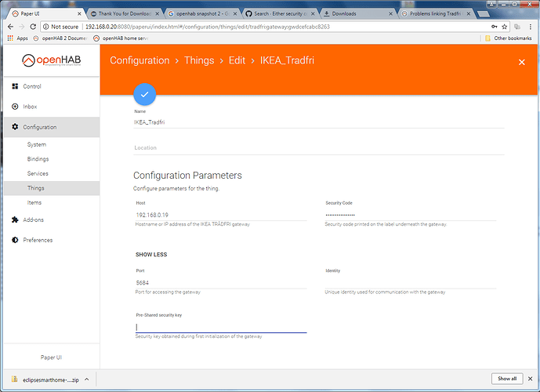540x392 pixels.
Task: Reload the page with the refresh icon
Action: point(33,27)
